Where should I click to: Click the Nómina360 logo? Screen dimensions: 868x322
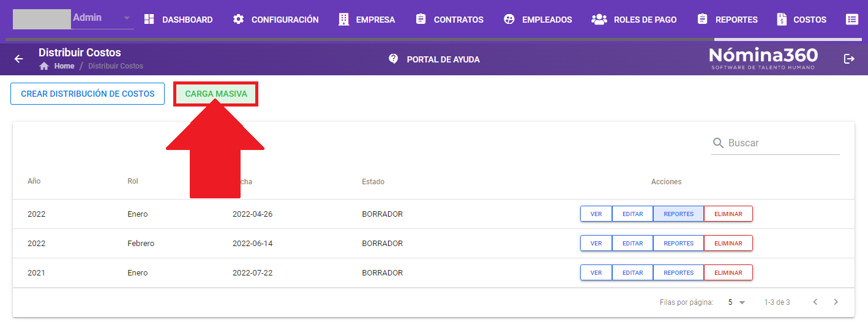pos(763,59)
